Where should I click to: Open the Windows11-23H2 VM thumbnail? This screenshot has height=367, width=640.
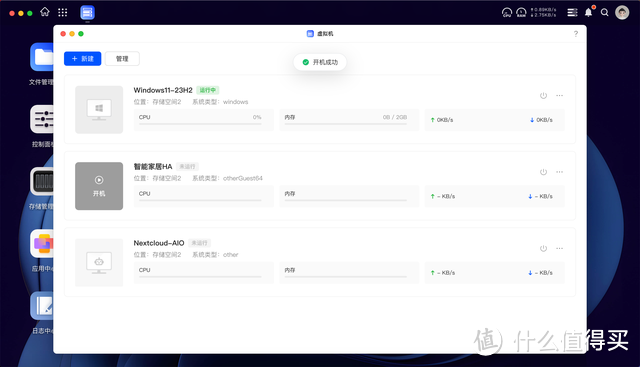tap(99, 109)
